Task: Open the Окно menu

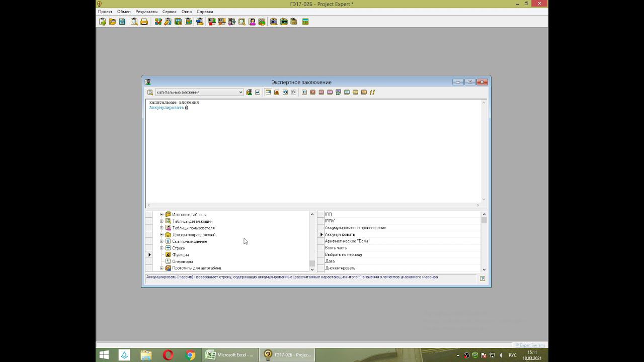Action: coord(187,12)
